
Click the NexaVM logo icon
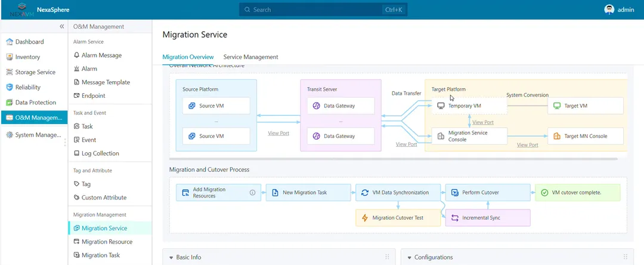(x=22, y=10)
